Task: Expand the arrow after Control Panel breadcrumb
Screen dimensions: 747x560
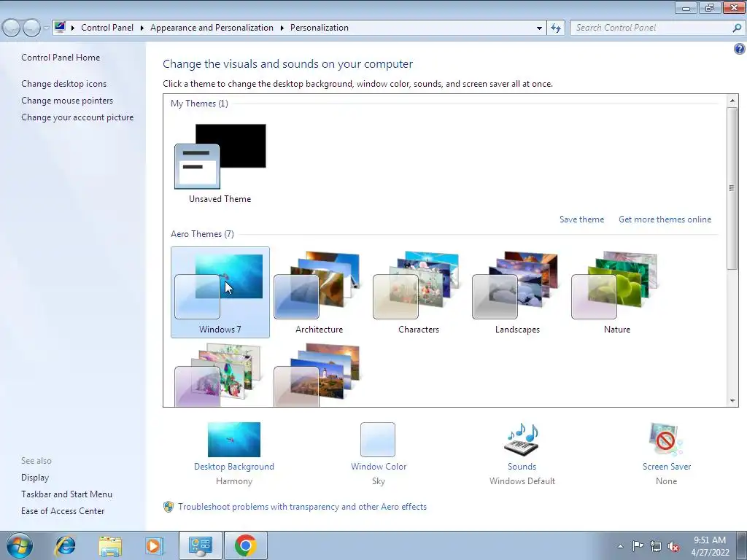Action: click(x=142, y=28)
